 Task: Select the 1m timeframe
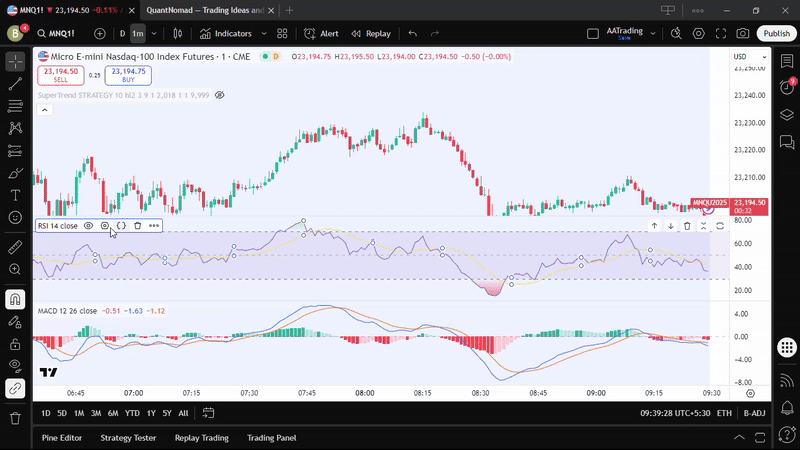click(138, 34)
